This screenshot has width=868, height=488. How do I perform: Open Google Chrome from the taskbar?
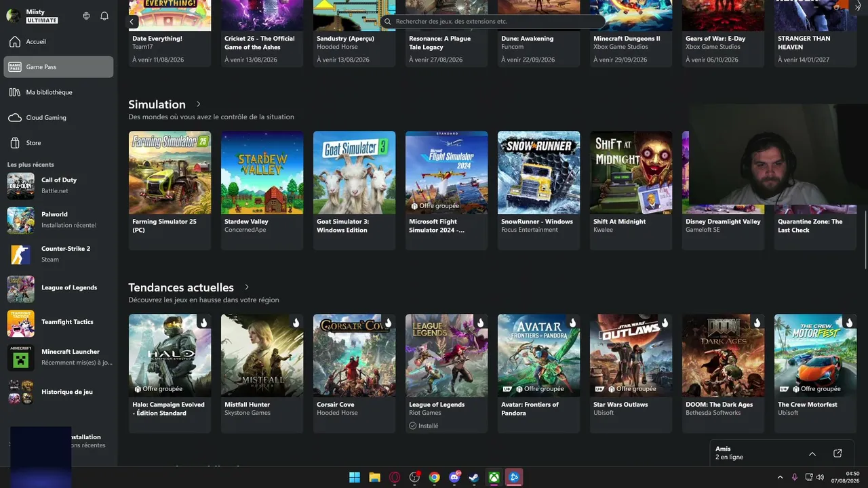(x=435, y=477)
